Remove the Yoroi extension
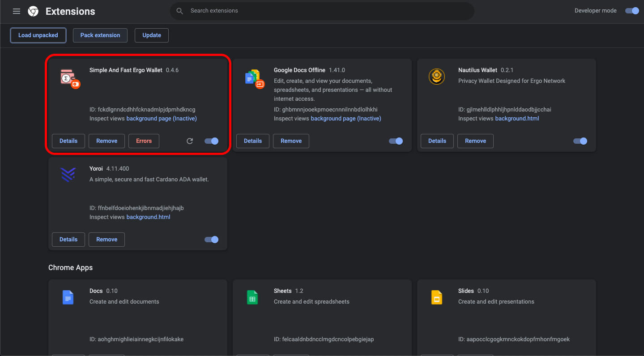This screenshot has width=644, height=356. point(107,240)
